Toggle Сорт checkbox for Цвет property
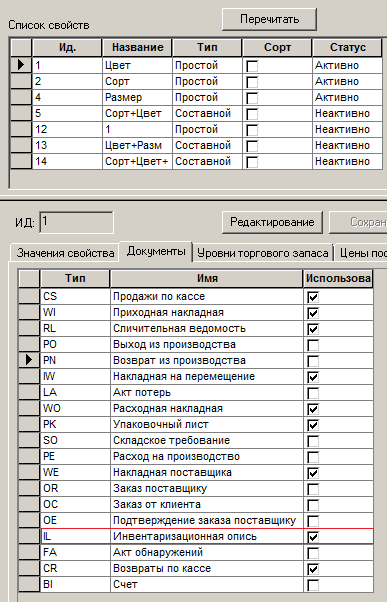Screen dimensions: 387x602 point(252,66)
